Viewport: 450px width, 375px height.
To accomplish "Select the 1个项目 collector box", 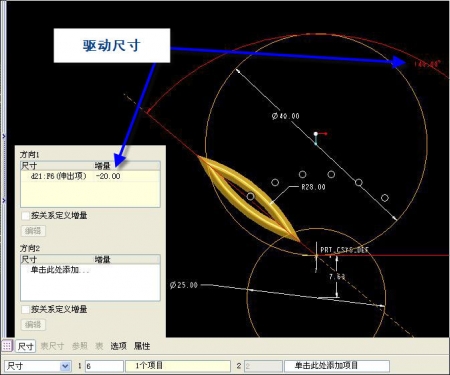I will point(177,366).
